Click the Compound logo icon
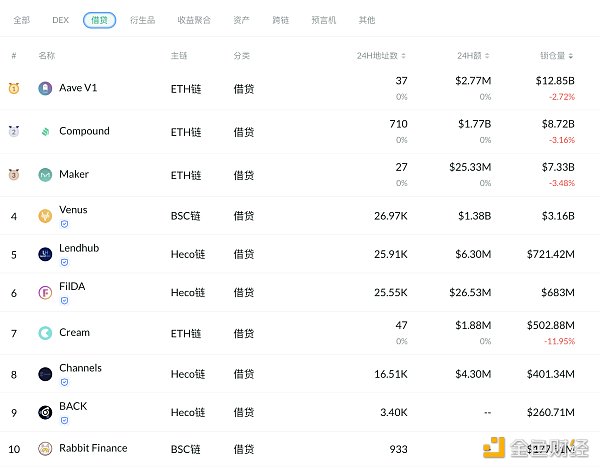 (x=45, y=132)
